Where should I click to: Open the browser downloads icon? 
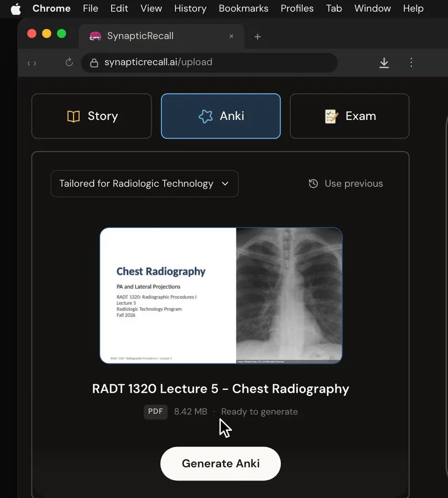pos(384,63)
